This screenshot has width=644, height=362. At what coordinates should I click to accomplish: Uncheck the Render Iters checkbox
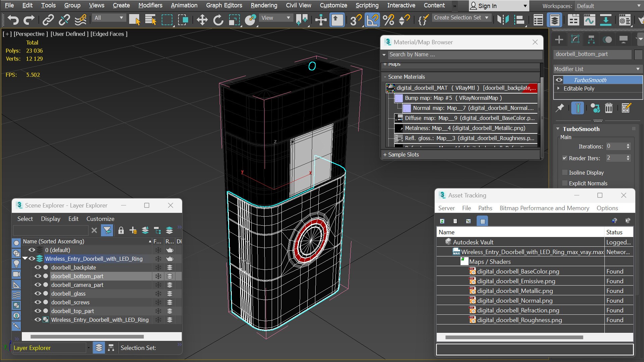(x=565, y=158)
